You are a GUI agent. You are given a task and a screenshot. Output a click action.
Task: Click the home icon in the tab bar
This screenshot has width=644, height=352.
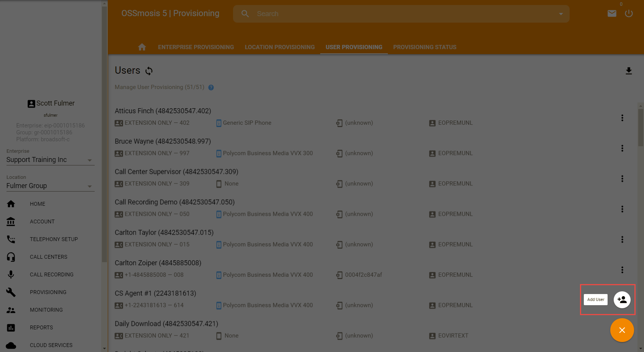142,47
